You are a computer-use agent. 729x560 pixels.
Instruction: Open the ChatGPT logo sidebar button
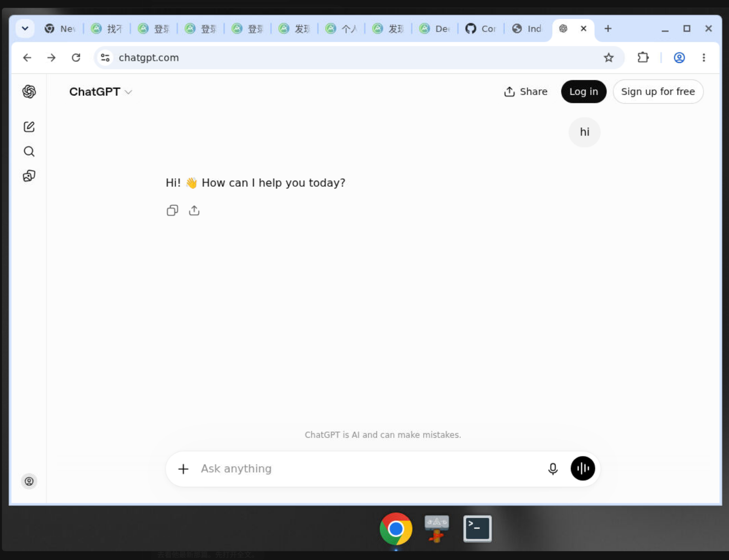coord(29,92)
